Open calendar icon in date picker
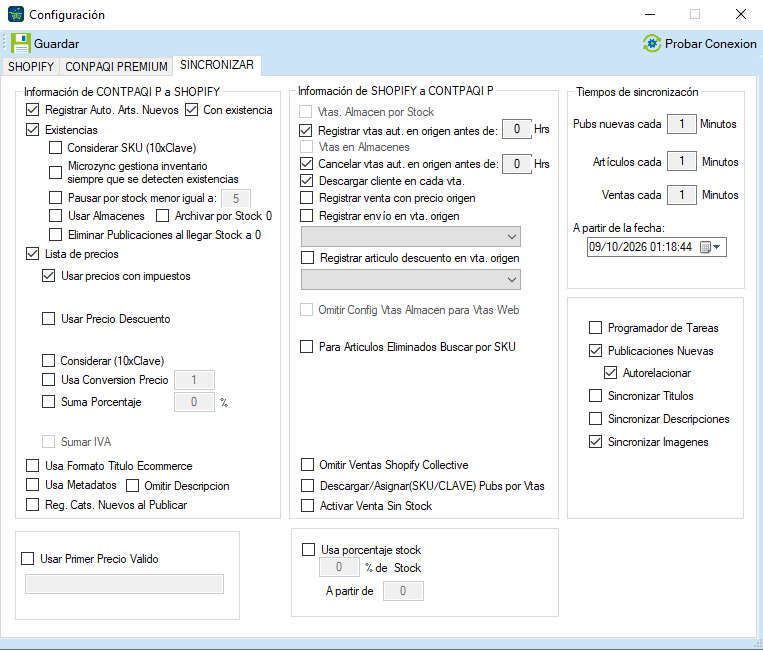Screen dimensions: 763x651 click(x=705, y=247)
